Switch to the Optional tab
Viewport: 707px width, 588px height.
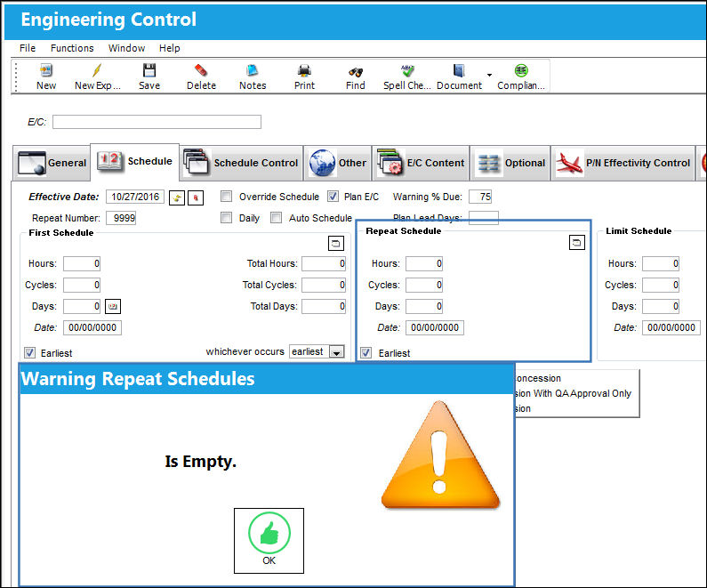click(510, 163)
